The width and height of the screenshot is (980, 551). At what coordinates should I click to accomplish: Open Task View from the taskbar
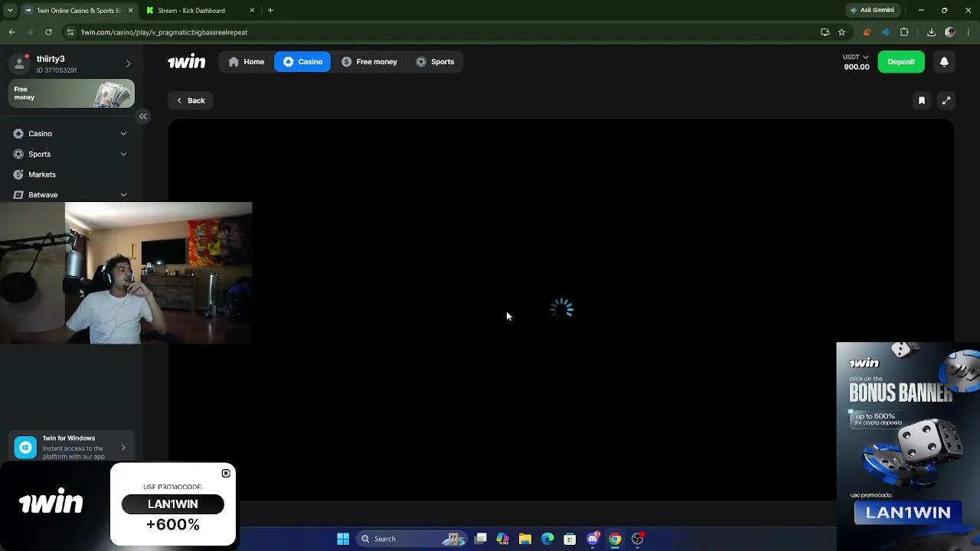point(481,539)
